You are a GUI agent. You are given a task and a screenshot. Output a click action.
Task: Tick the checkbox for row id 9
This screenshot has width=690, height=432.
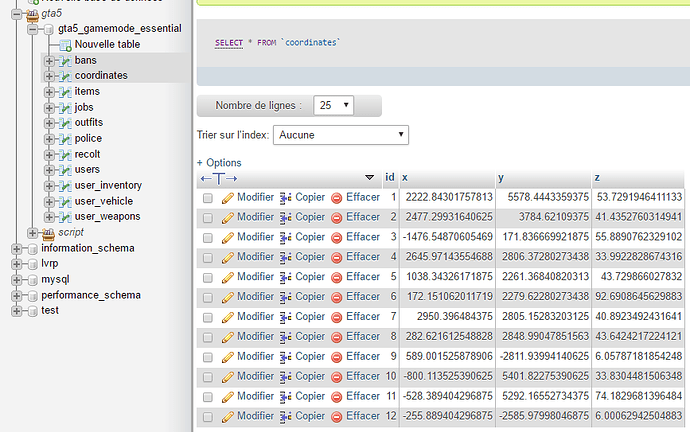pyautogui.click(x=208, y=358)
